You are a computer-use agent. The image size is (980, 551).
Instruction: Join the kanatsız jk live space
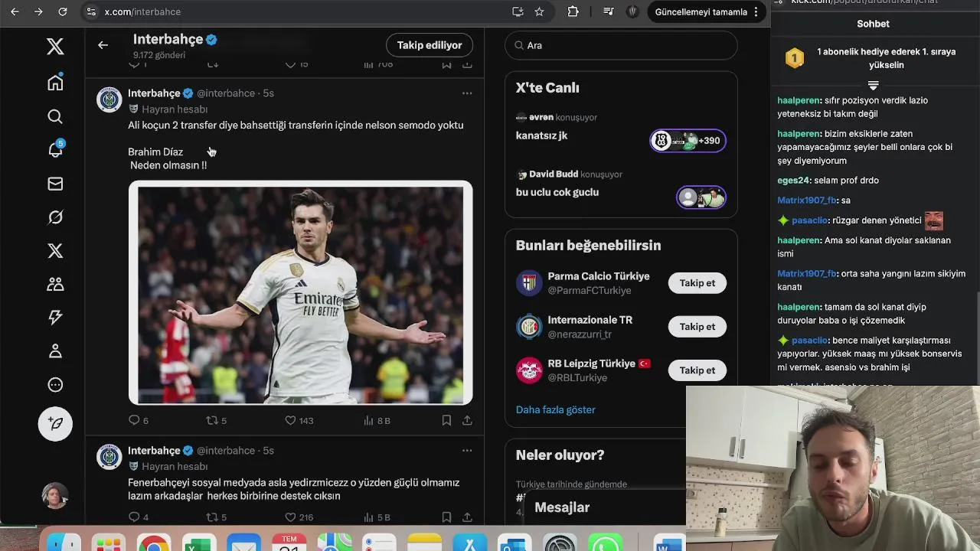click(x=541, y=135)
